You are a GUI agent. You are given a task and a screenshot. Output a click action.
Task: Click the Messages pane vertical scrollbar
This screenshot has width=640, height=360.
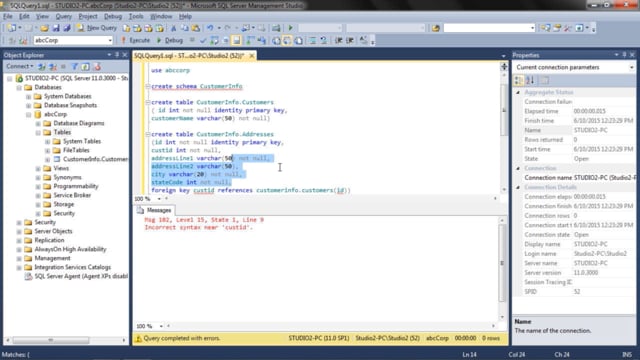coord(502,263)
